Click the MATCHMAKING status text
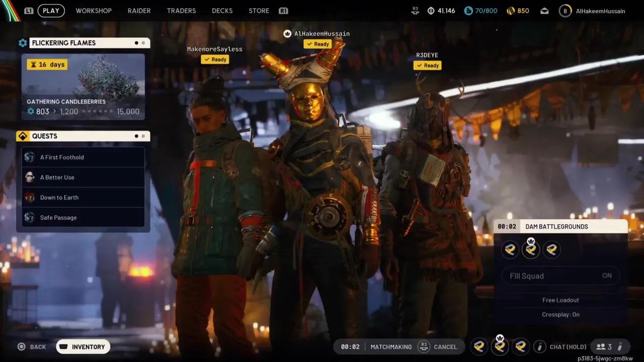644x362 pixels. pos(391,347)
